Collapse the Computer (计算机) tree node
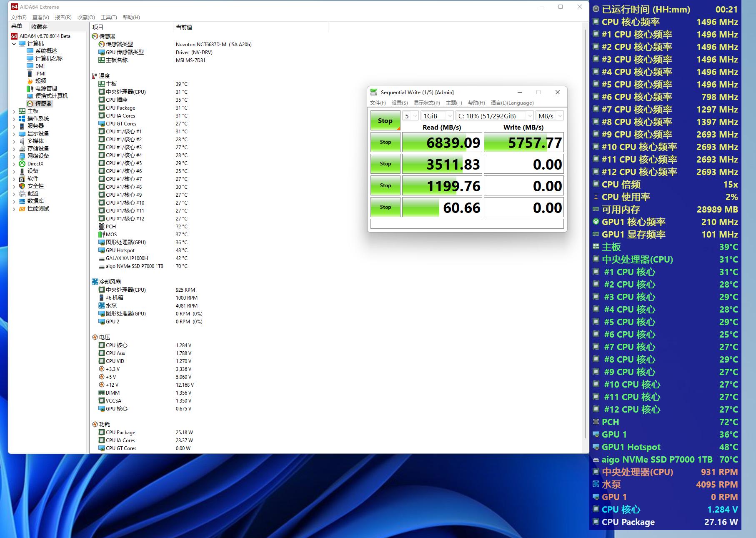This screenshot has width=756, height=538. [14, 44]
